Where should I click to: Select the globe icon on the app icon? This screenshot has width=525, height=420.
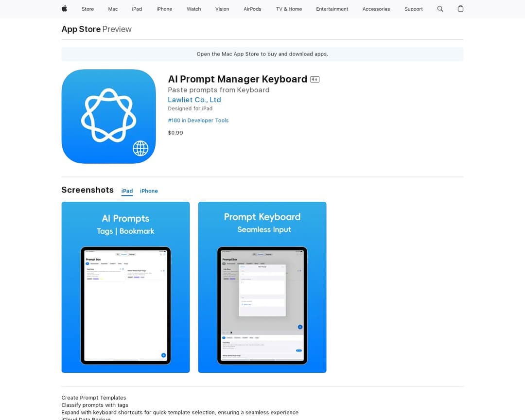click(x=140, y=148)
